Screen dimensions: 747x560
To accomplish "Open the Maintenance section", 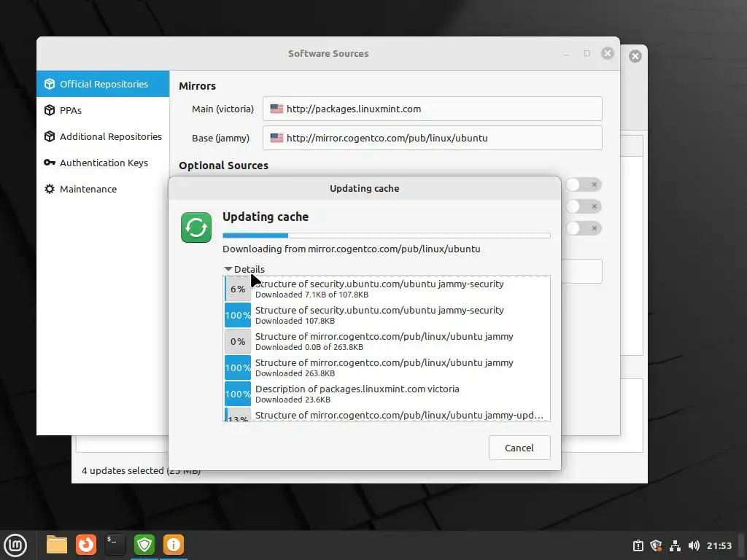I will tap(103, 189).
